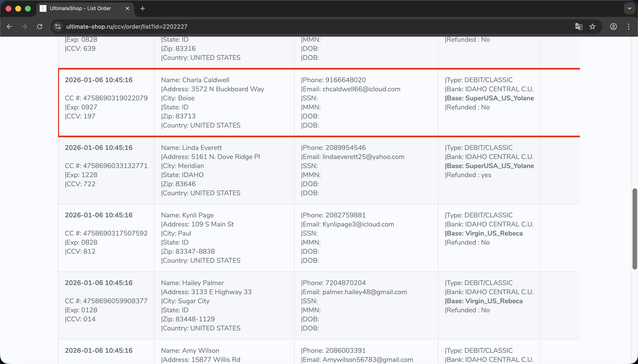Maximize the window with the green button

coord(28,8)
